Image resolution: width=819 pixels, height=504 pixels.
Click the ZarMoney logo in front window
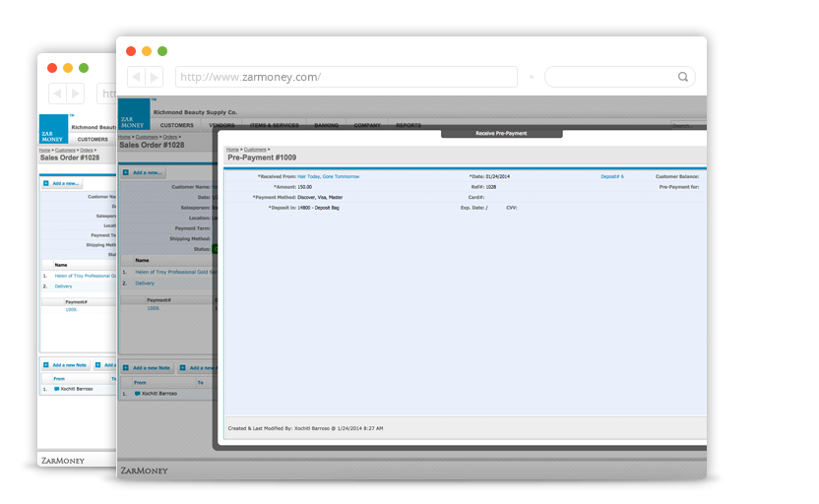point(134,114)
